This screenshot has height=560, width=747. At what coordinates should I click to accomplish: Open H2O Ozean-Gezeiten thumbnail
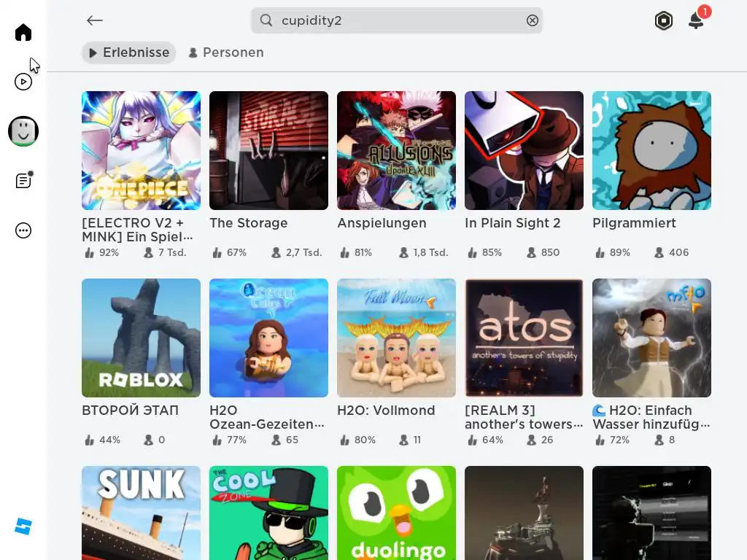268,338
